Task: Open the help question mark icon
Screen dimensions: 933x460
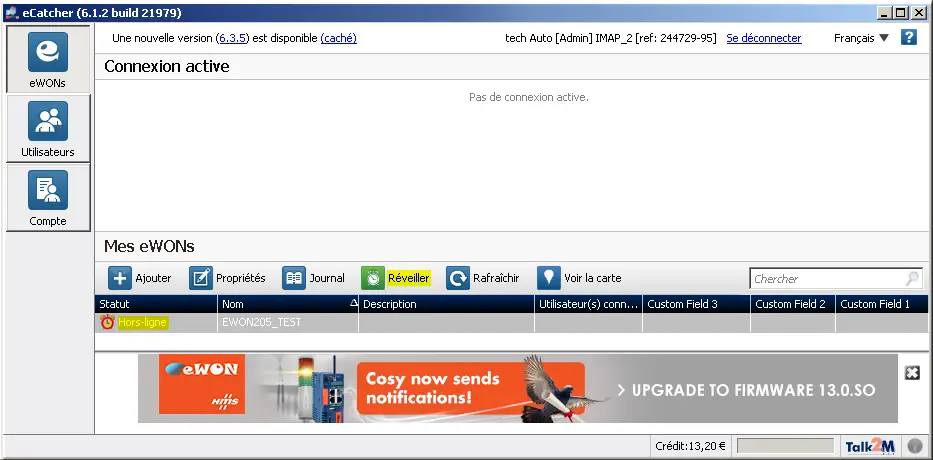Action: (909, 37)
